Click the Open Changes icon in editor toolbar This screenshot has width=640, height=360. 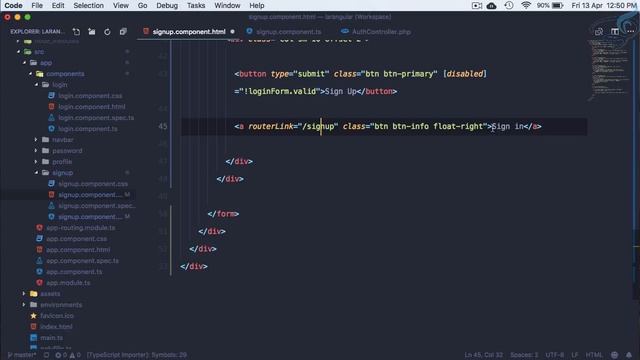pos(599,31)
